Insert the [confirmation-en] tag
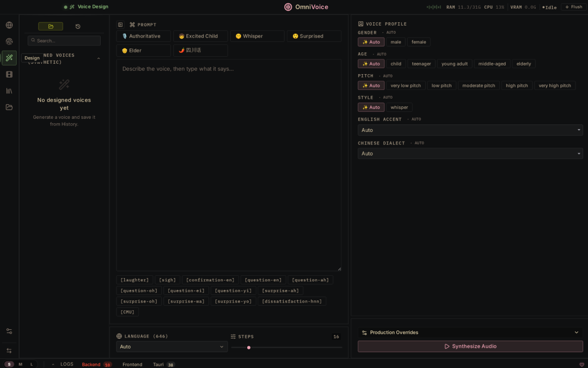The width and height of the screenshot is (588, 368). [210, 280]
